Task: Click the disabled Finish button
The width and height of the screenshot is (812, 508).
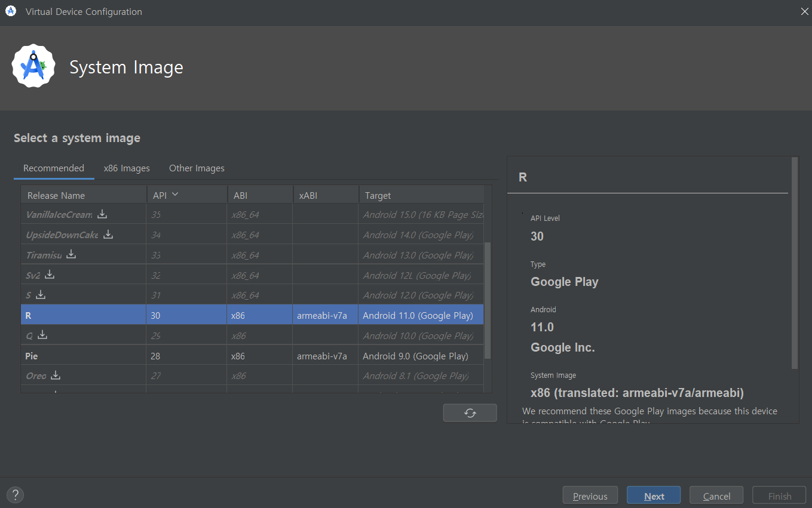Action: click(x=779, y=496)
